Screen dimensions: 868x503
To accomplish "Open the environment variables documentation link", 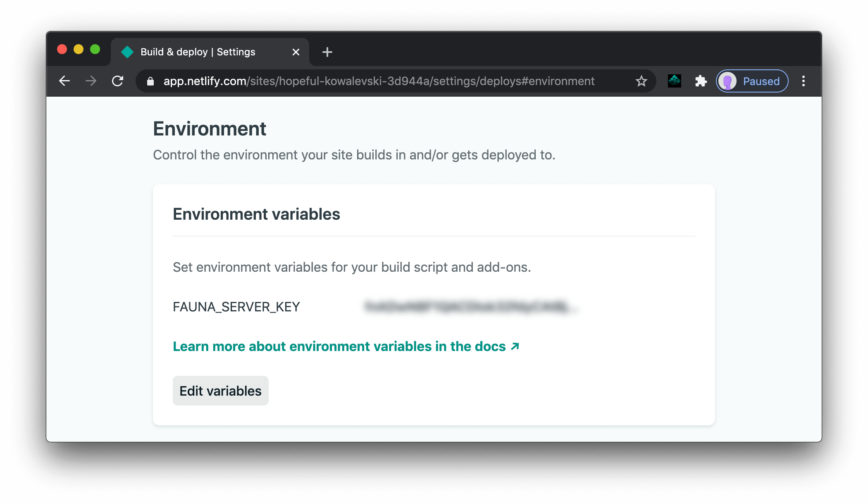I will (346, 346).
